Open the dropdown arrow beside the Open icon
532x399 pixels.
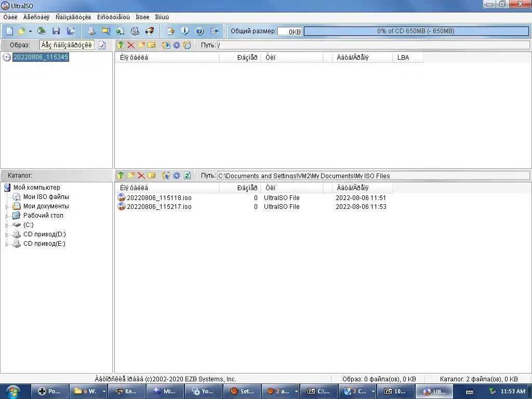[30, 31]
